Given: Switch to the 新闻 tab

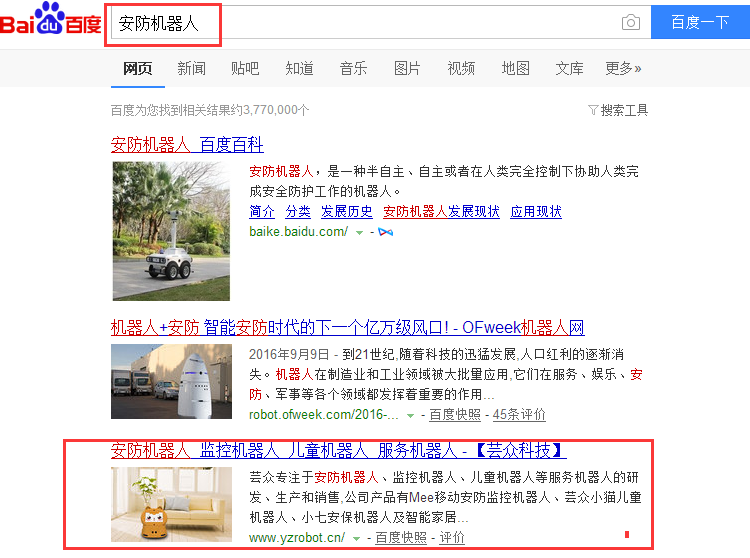Looking at the screenshot, I should tap(192, 68).
